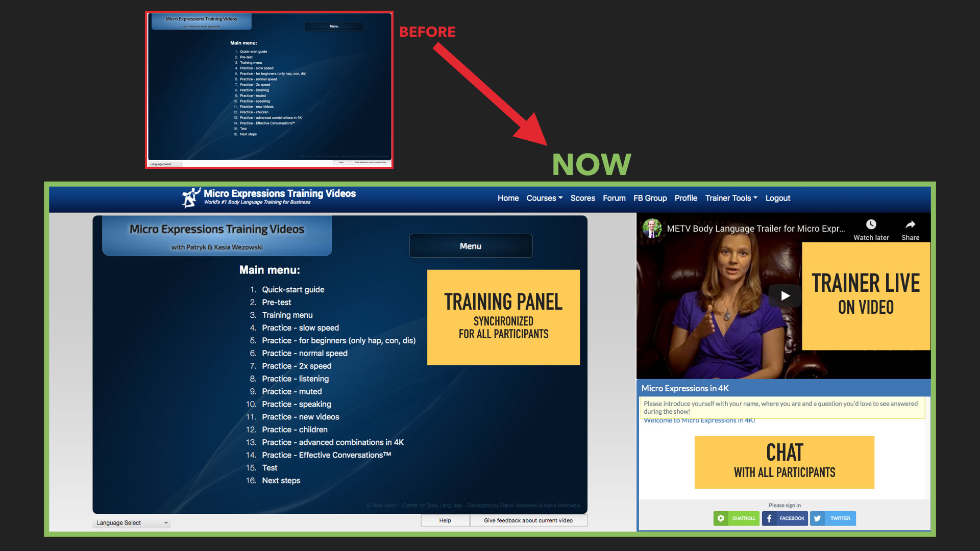Image resolution: width=980 pixels, height=551 pixels.
Task: Open the Trainer Tools dropdown menu
Action: tap(731, 198)
